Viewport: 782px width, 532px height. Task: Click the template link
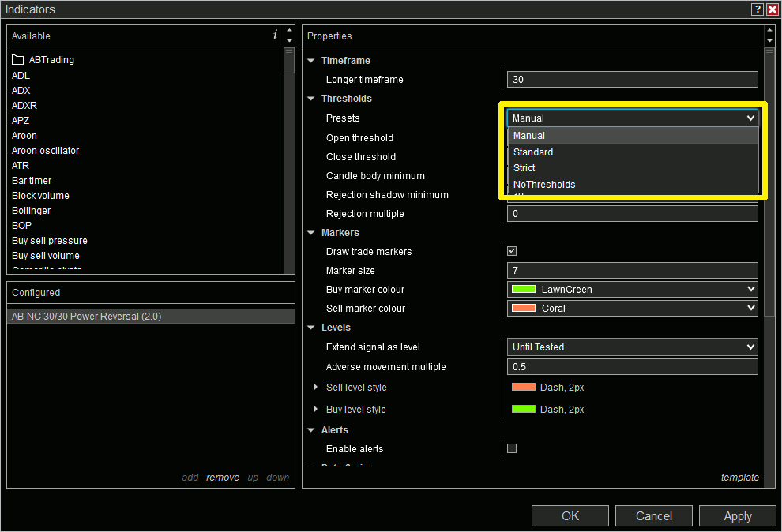pyautogui.click(x=739, y=477)
